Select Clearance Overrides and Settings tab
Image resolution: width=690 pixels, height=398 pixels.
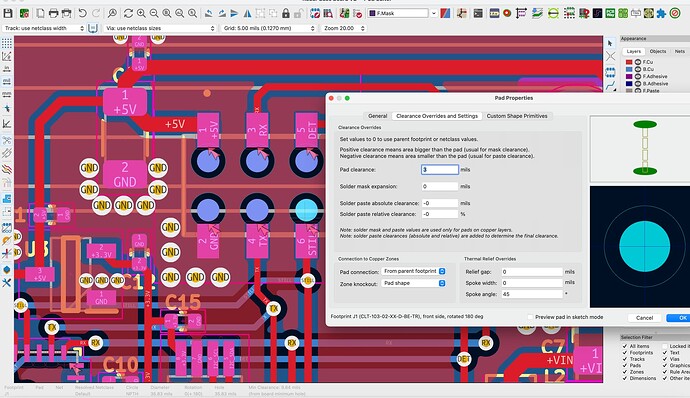pos(437,116)
